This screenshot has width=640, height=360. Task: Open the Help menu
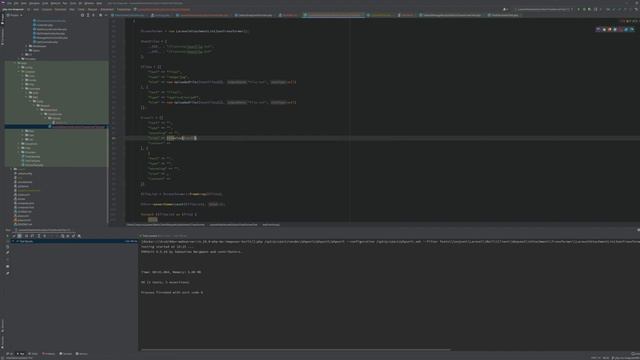click(99, 3)
